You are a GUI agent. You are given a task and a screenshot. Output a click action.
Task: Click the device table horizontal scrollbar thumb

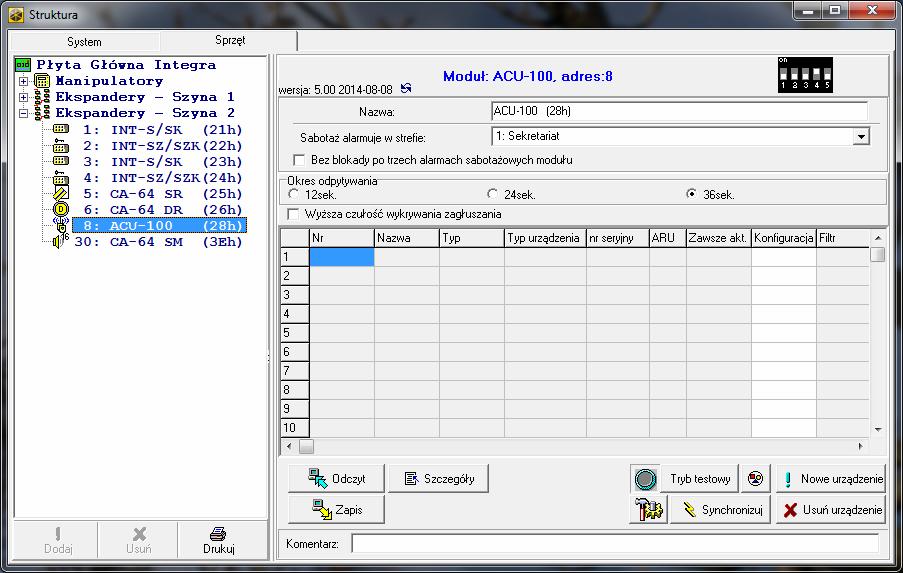coord(306,446)
